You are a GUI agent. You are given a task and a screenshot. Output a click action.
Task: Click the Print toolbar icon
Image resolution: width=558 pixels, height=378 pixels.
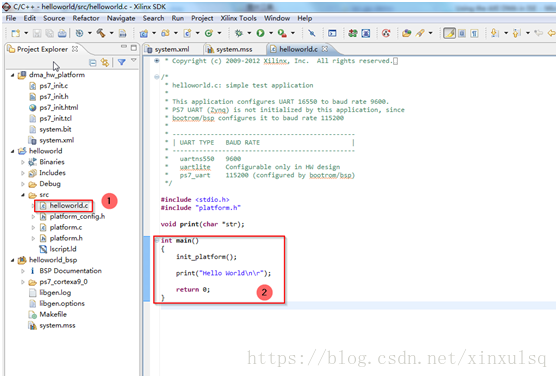pyautogui.click(x=62, y=33)
